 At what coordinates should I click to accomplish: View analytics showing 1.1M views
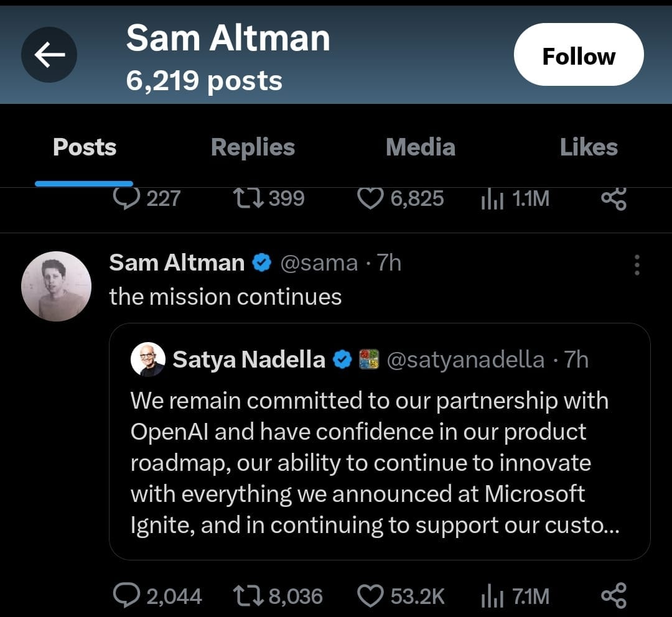coord(492,198)
